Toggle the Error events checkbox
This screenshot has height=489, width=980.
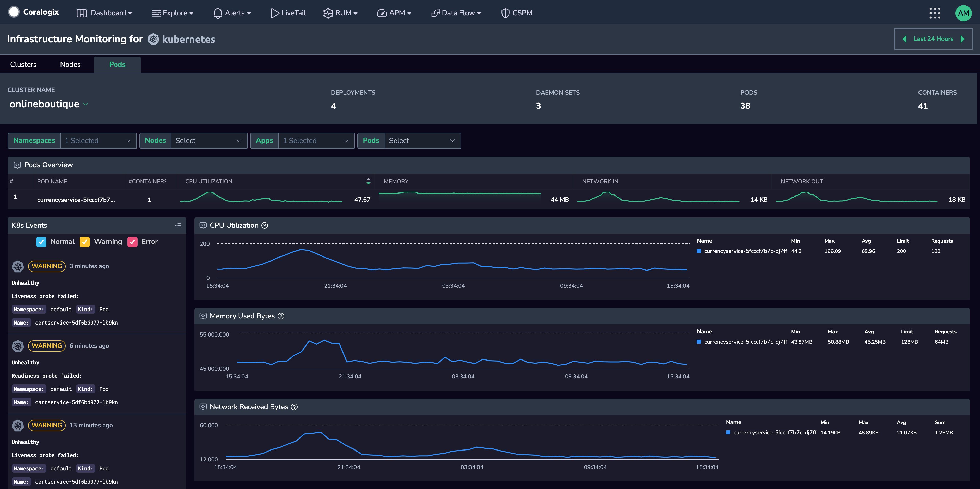tap(132, 242)
